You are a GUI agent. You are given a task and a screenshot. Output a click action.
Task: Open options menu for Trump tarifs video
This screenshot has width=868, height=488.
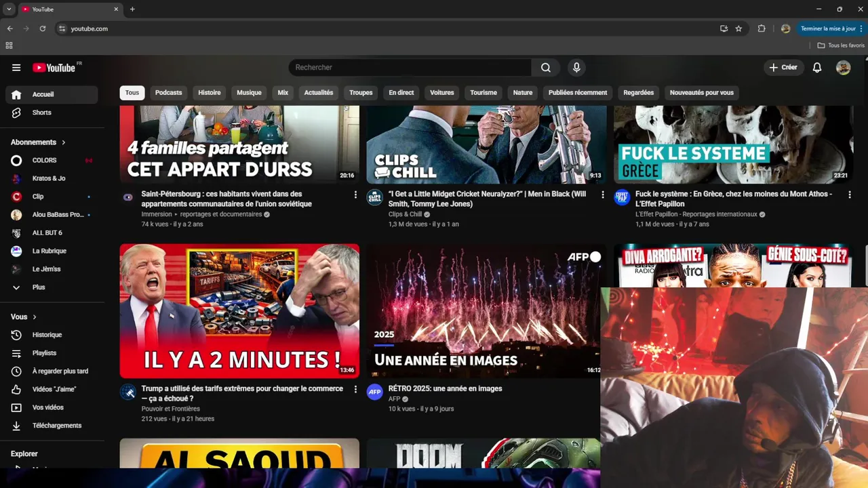355,390
